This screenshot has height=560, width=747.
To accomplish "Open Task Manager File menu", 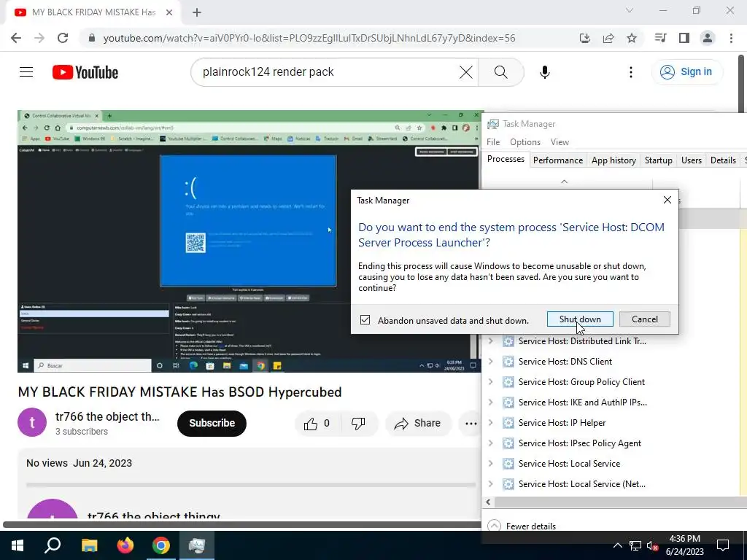I will pyautogui.click(x=493, y=142).
